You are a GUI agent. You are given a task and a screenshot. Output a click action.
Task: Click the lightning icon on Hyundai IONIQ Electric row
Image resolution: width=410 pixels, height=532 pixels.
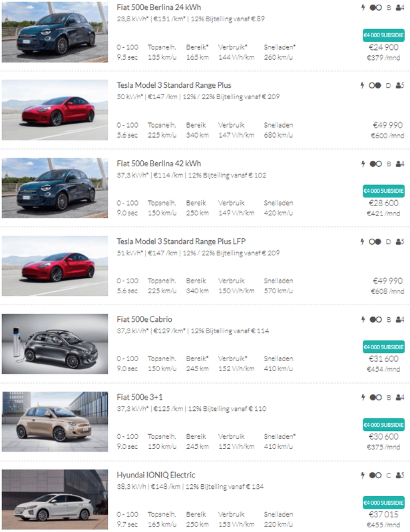tap(363, 475)
